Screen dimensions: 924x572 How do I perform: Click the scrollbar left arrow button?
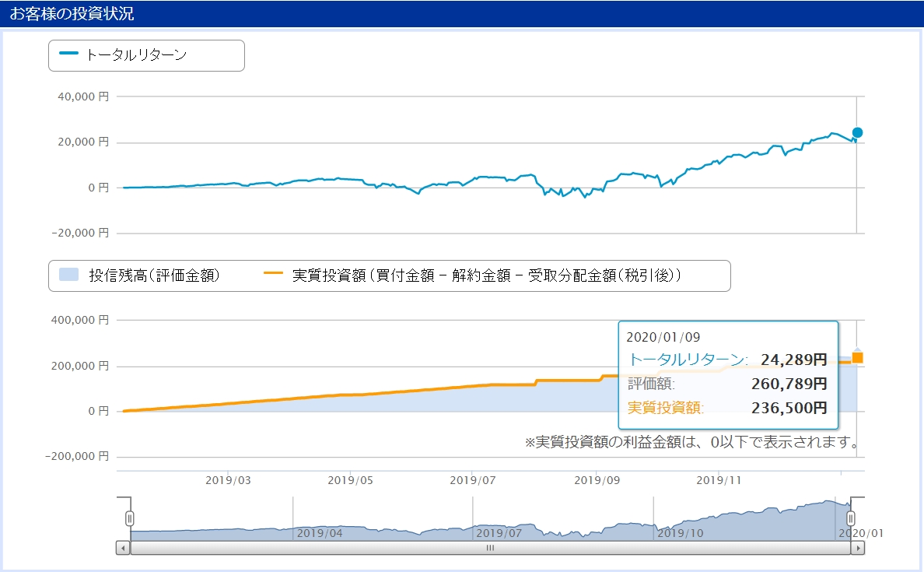[x=123, y=548]
